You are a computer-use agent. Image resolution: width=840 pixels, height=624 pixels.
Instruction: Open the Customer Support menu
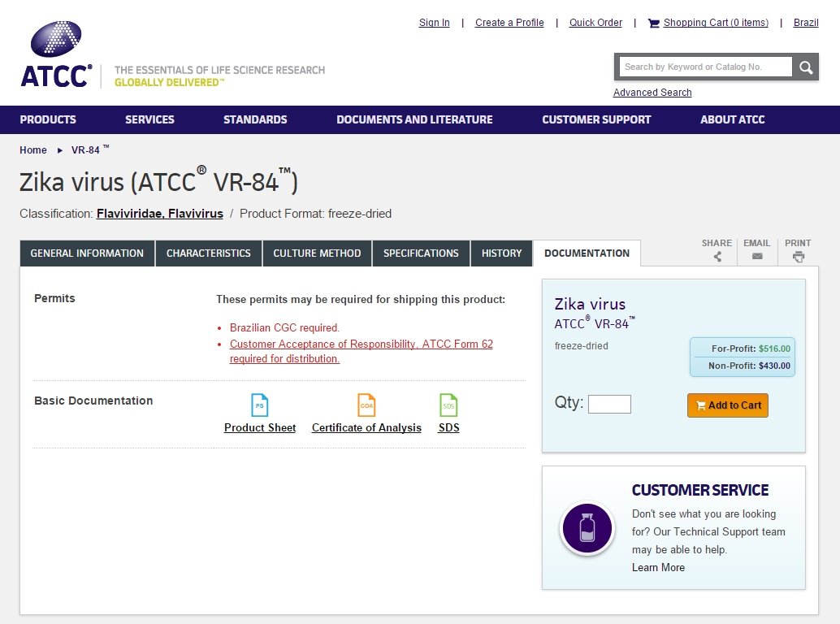[596, 119]
